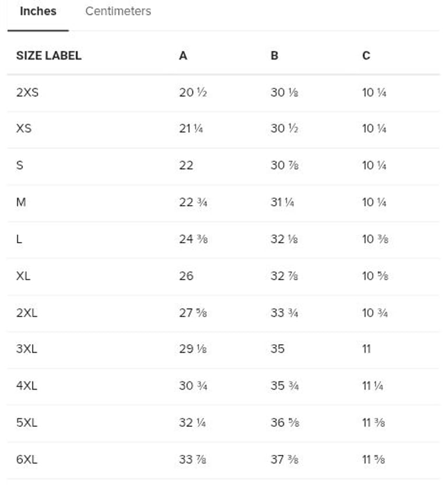Click the 2XS A measurement 20 ½

coord(192,92)
